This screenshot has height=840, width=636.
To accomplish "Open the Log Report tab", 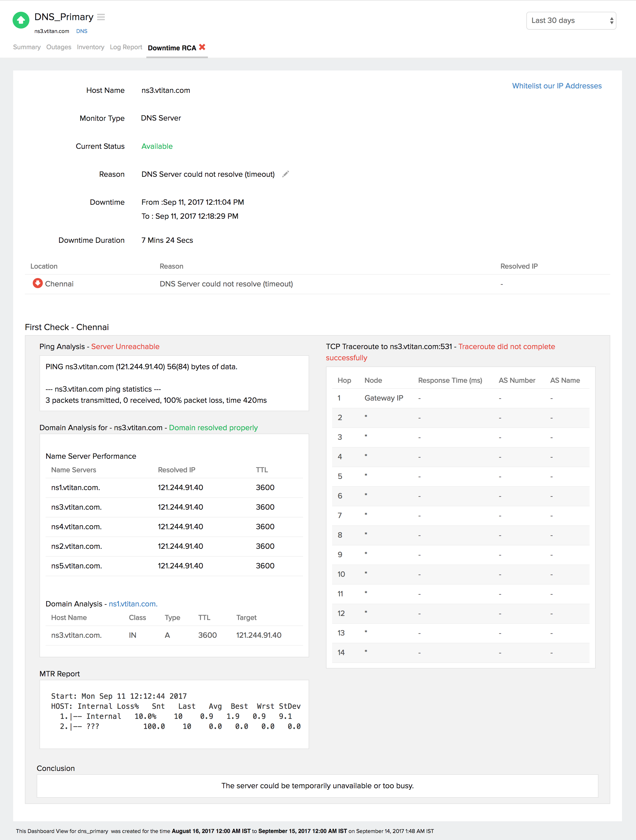I will [126, 47].
